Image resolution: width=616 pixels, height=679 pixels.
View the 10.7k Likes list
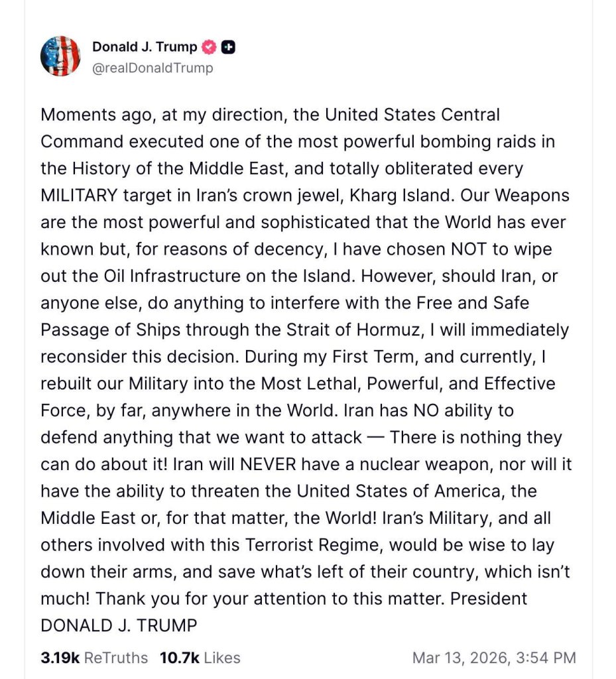coord(200,658)
